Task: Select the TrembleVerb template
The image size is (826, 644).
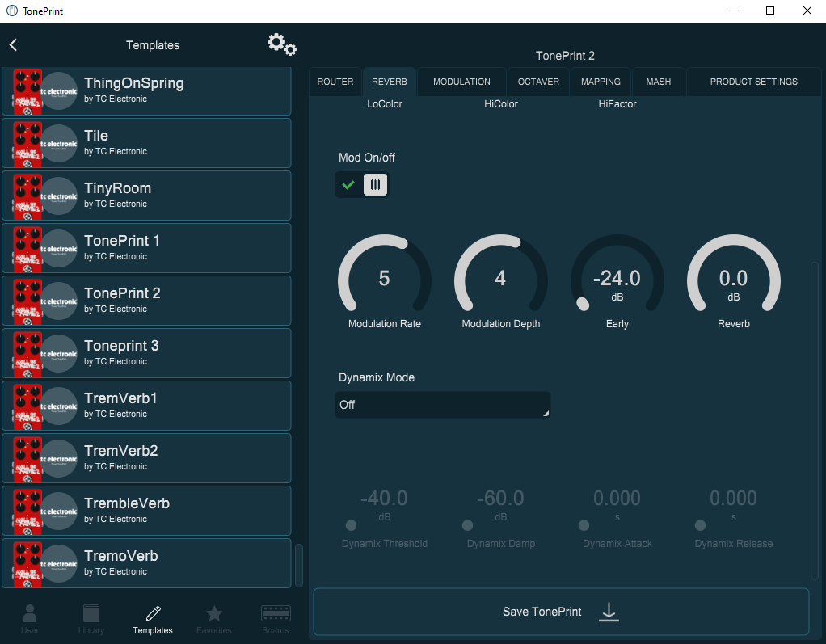Action: (146, 511)
